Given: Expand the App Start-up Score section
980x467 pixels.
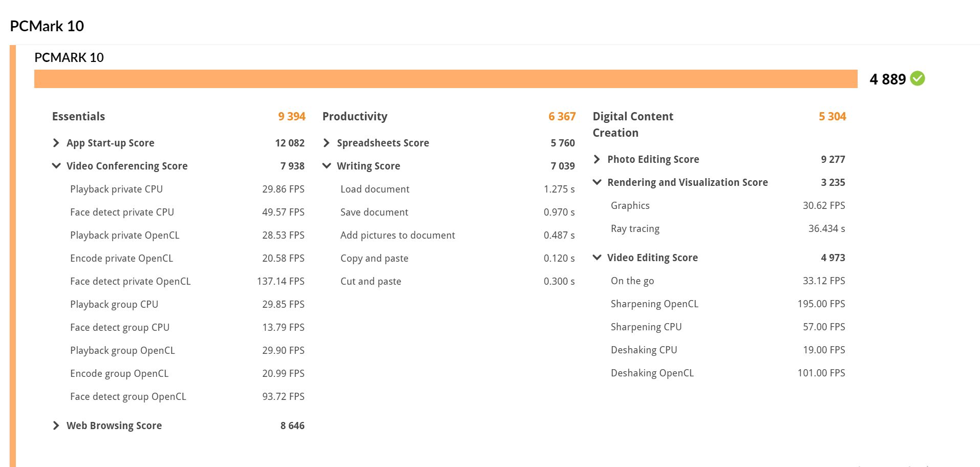Looking at the screenshot, I should click(x=56, y=143).
